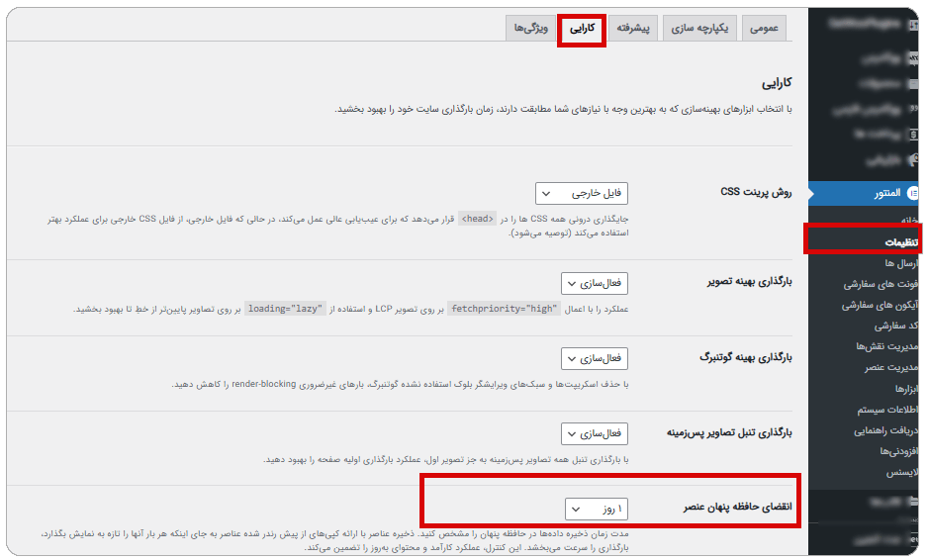Viewport: 928px width, 560px height.
Task: Open ابزارها in Elementor submenu
Action: click(x=906, y=389)
